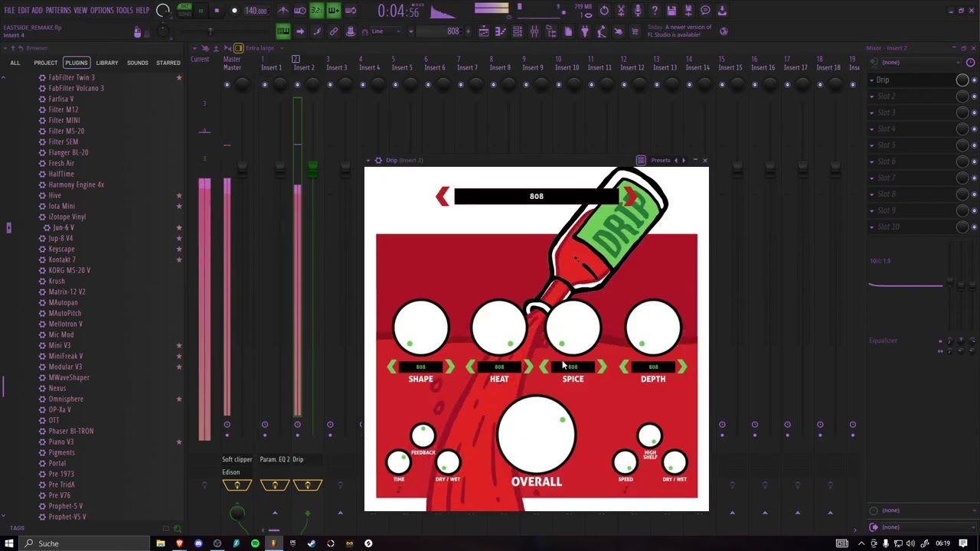The height and width of the screenshot is (551, 980).
Task: Click the OVERALL big knob
Action: 536,435
